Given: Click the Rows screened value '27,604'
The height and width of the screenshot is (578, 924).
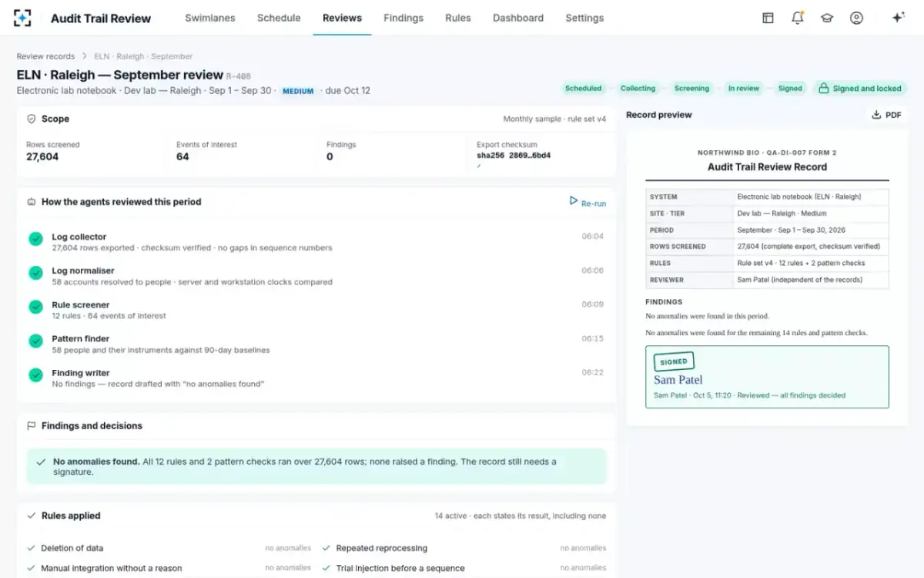Looking at the screenshot, I should (42, 156).
